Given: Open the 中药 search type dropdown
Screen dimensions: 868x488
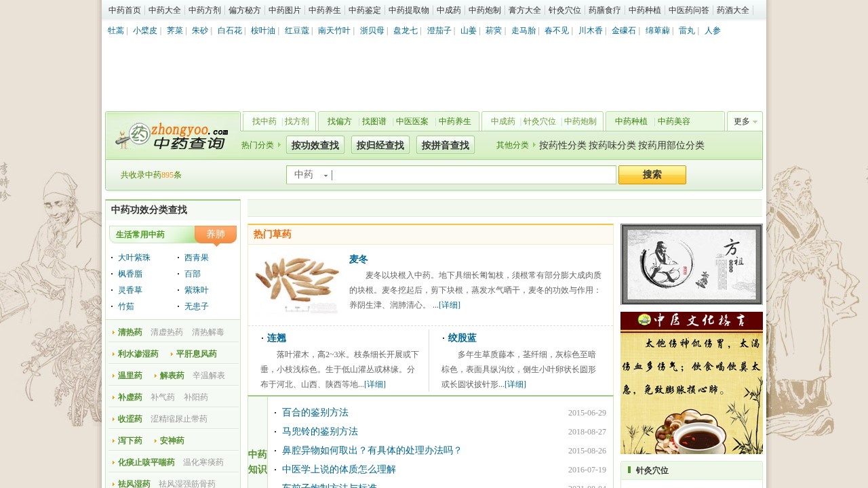Looking at the screenshot, I should [311, 175].
